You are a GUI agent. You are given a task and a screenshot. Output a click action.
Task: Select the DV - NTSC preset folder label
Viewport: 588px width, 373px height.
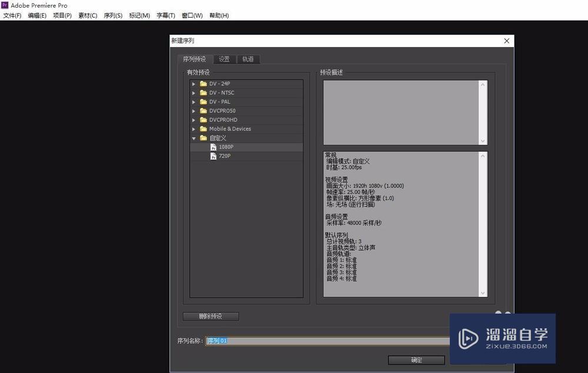tap(222, 93)
